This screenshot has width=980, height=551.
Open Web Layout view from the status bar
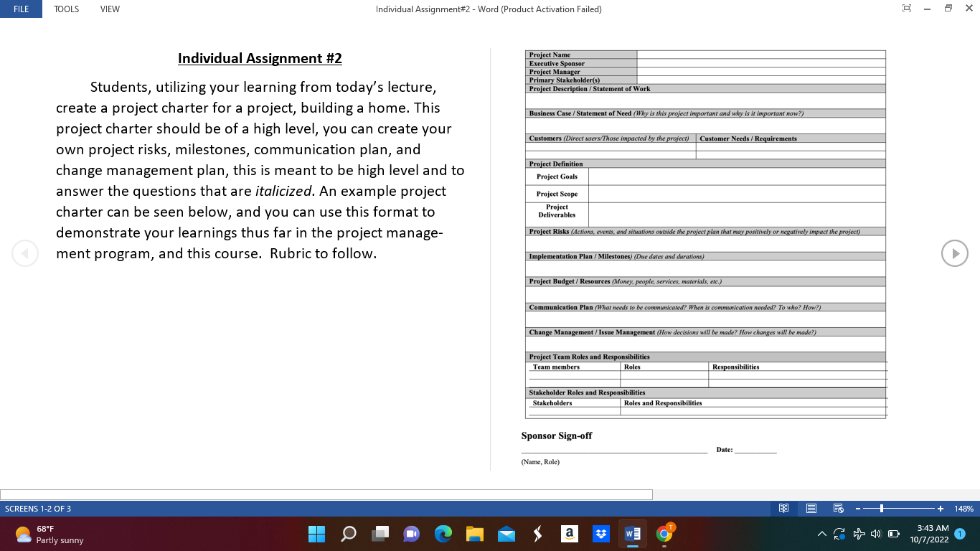pyautogui.click(x=837, y=508)
